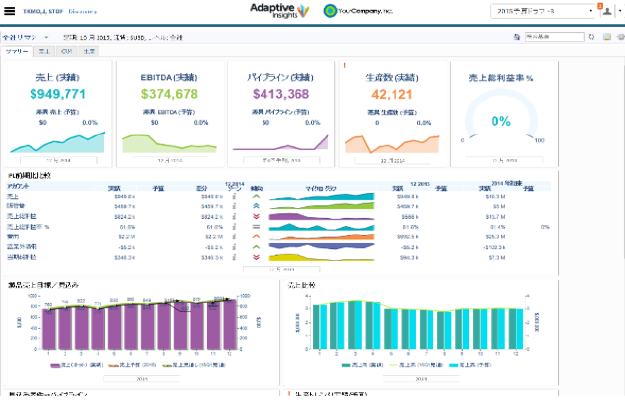Screen dimensions: 625x403
Task: Click the user profile icon
Action: 606,11
